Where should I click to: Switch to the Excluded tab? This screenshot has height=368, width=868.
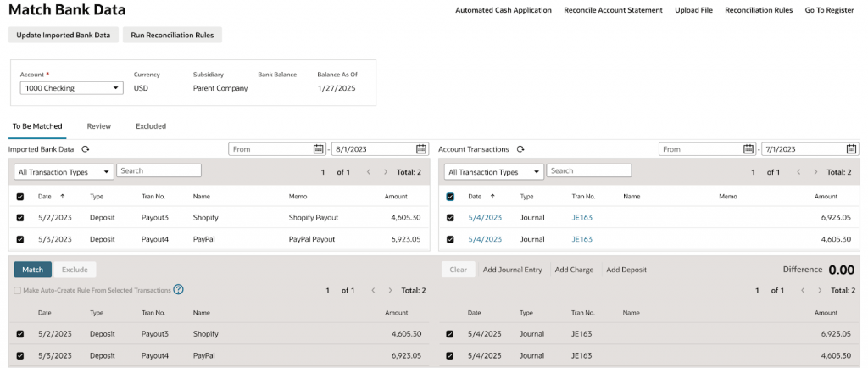tap(150, 126)
